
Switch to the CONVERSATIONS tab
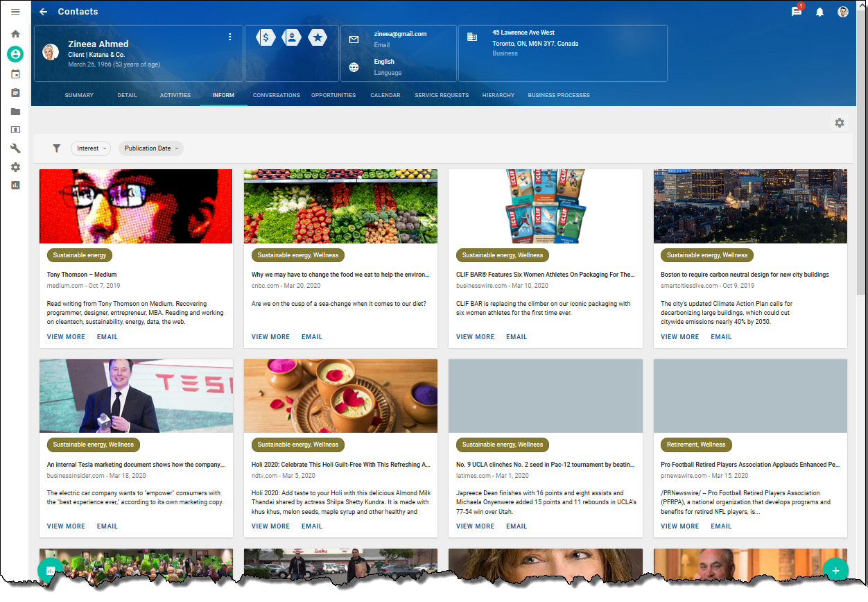[x=277, y=95]
